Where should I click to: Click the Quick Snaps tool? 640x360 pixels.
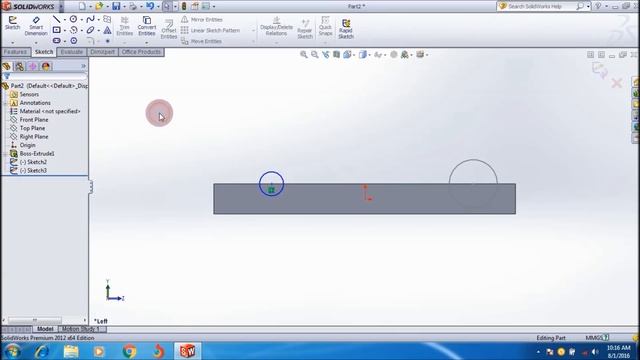(325, 26)
